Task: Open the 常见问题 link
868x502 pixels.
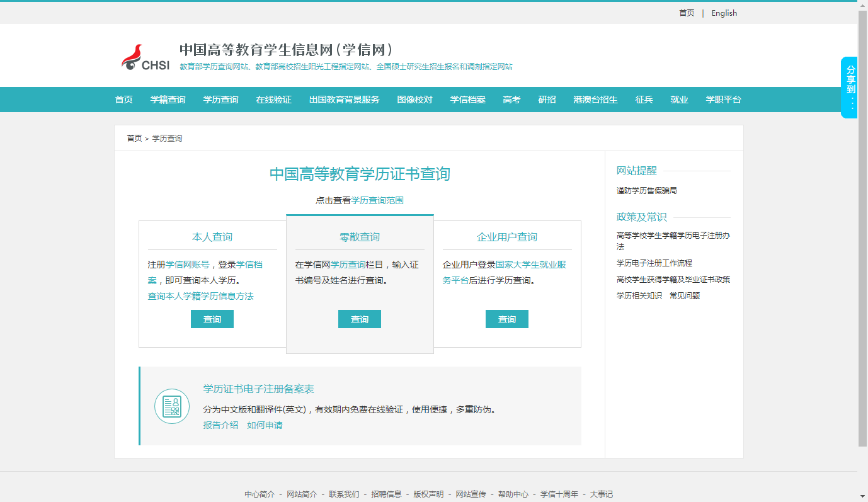Action: [685, 295]
